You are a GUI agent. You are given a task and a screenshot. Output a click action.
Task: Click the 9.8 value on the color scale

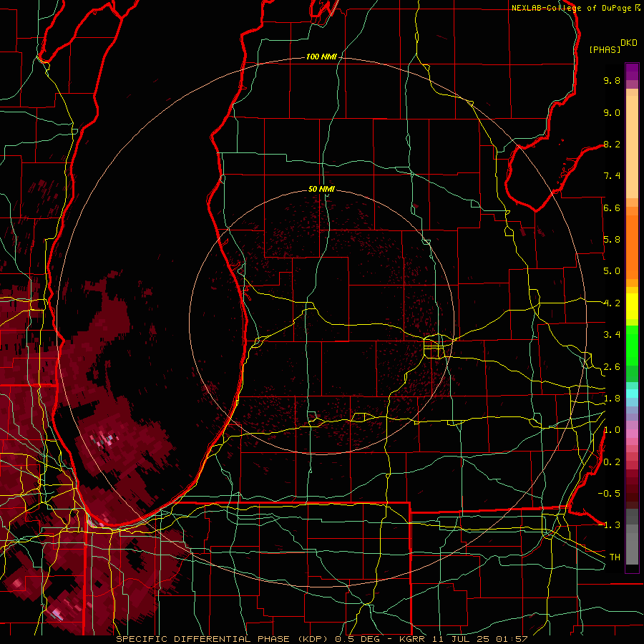click(x=612, y=80)
